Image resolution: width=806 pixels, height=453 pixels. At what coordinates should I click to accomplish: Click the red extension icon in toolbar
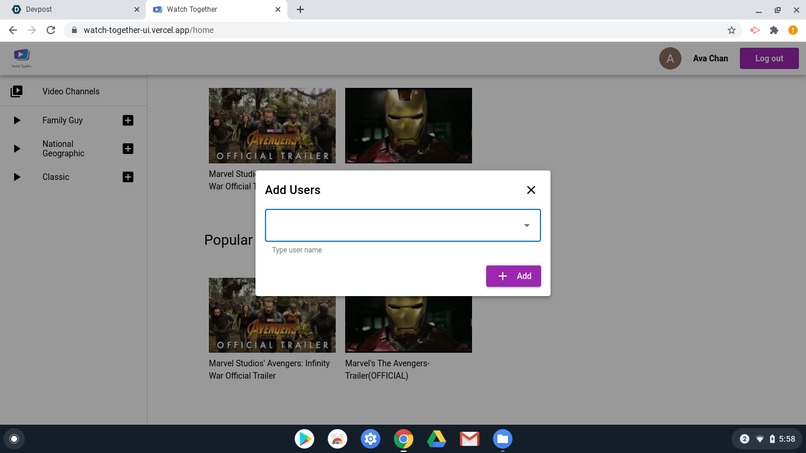pos(755,30)
